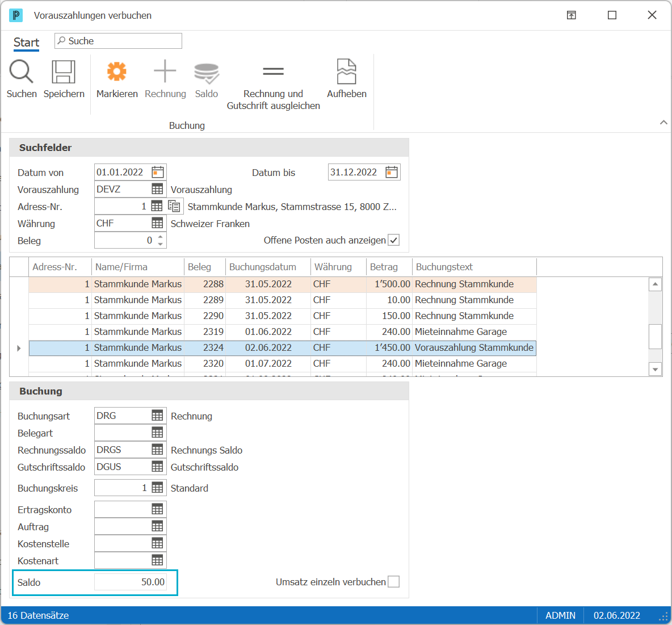Click the Suchen magnifier icon
672x625 pixels.
point(21,71)
